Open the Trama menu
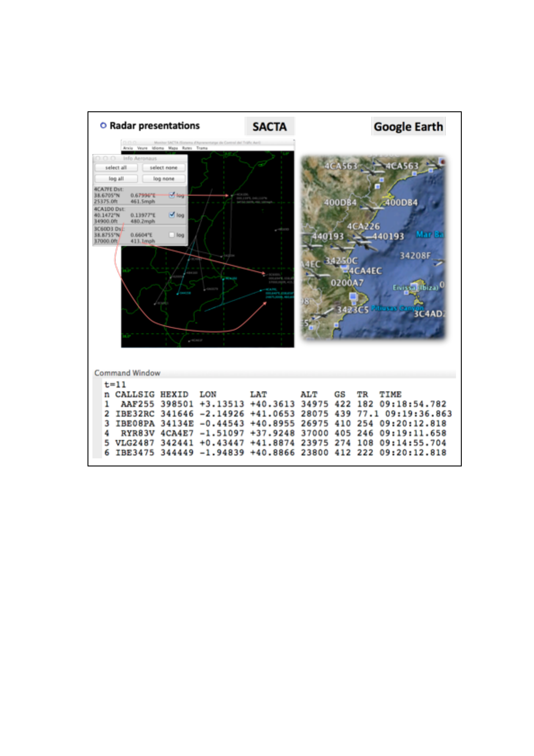Screen dimensions: 534x756 point(202,148)
